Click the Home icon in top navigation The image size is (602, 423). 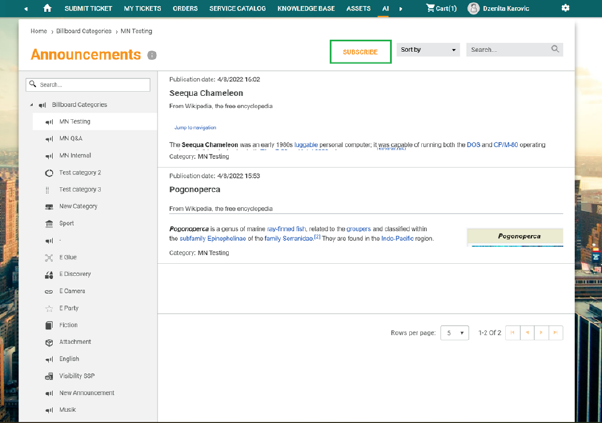point(47,8)
